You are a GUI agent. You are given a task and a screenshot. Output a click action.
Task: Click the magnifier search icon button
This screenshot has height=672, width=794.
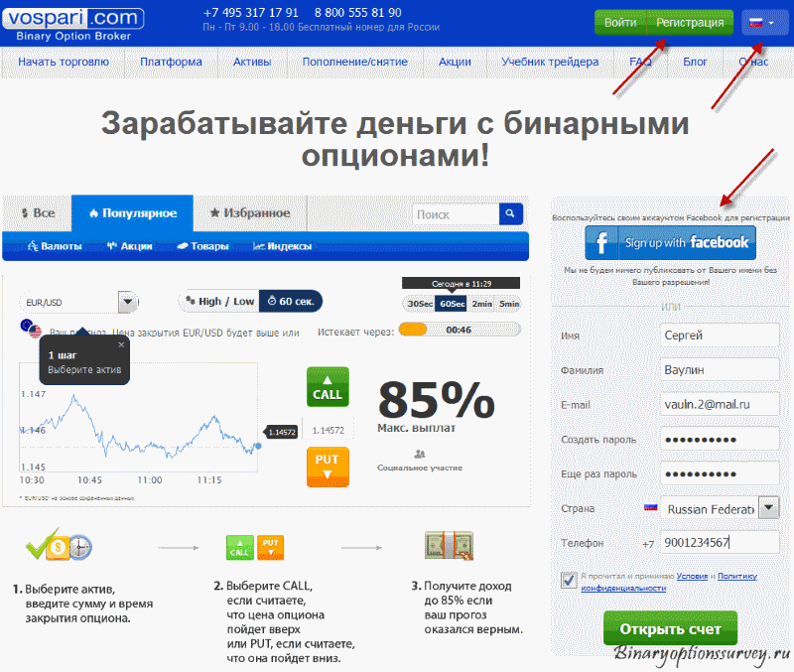(510, 214)
